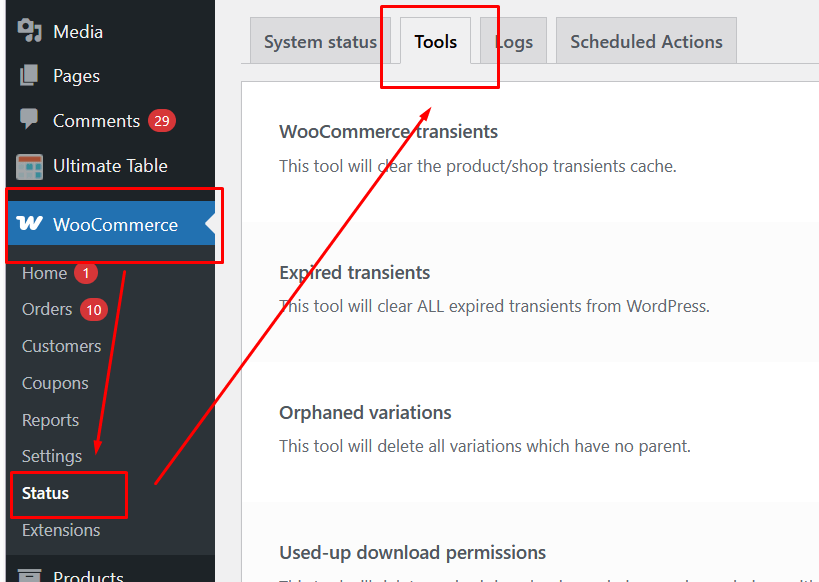Screen dimensions: 819x582
Task: Open the Orders menu item
Action: [x=45, y=309]
